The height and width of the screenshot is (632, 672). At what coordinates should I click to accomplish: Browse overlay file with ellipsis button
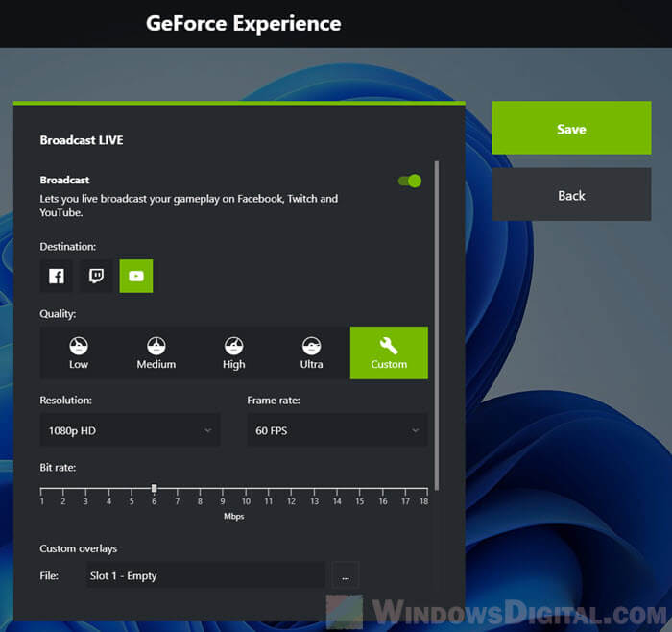tap(346, 576)
